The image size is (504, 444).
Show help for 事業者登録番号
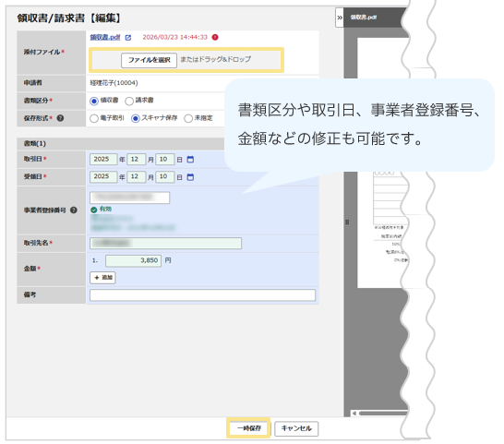(x=74, y=210)
